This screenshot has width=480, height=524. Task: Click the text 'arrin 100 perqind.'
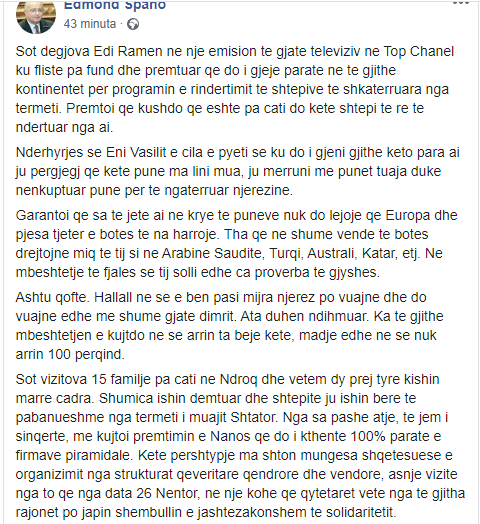(x=70, y=355)
